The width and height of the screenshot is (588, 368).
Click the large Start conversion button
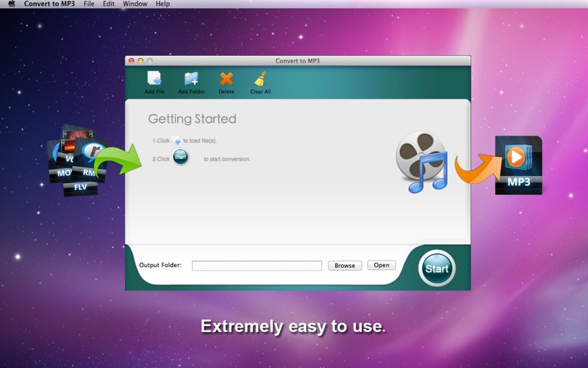click(437, 268)
